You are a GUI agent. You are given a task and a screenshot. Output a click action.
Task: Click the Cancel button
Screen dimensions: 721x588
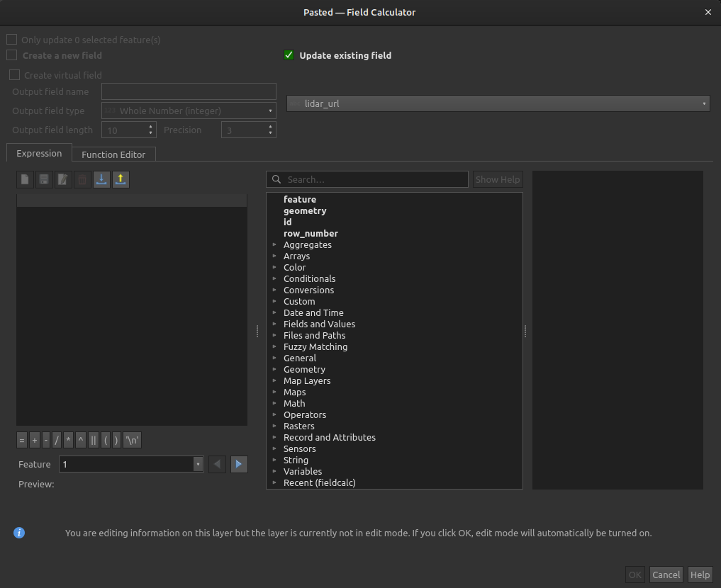(x=666, y=575)
